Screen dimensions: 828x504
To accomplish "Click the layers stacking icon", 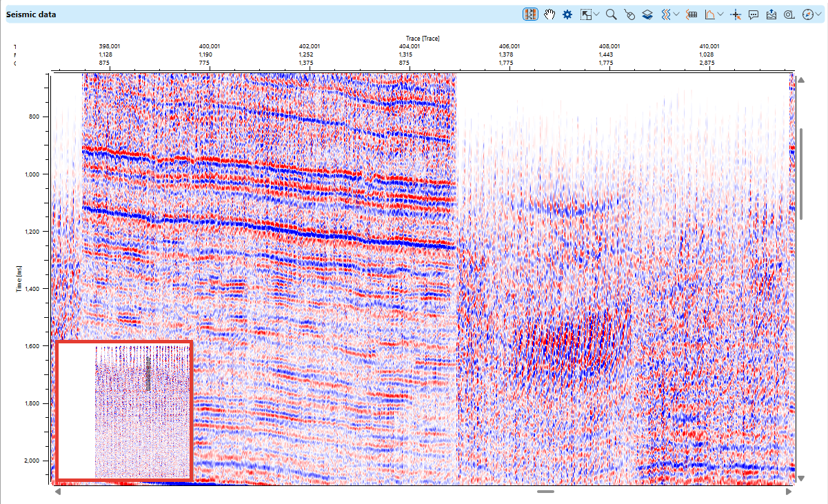I will click(647, 14).
